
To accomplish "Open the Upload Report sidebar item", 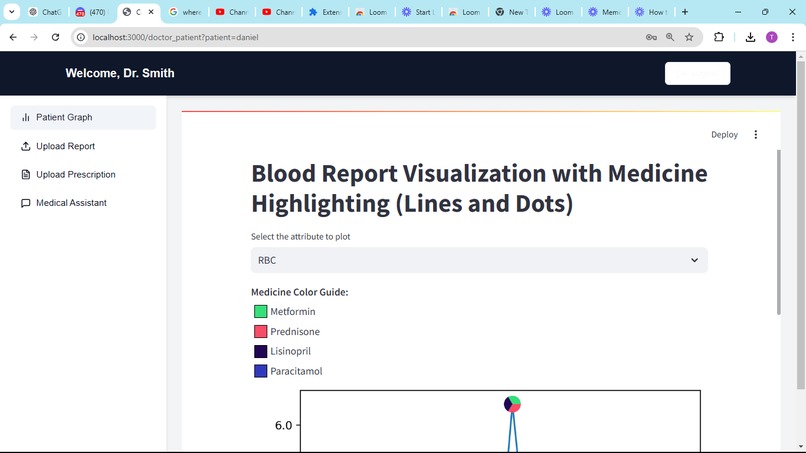I will click(83, 146).
